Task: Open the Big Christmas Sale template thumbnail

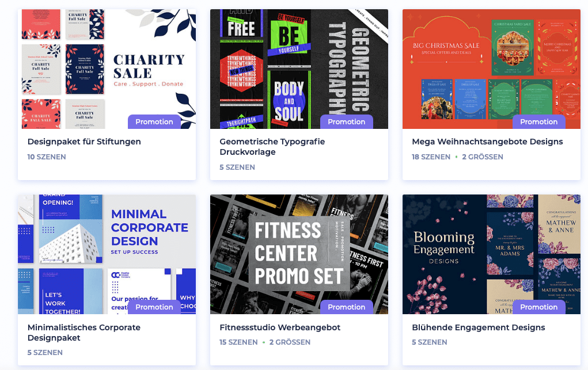Action: [x=491, y=69]
